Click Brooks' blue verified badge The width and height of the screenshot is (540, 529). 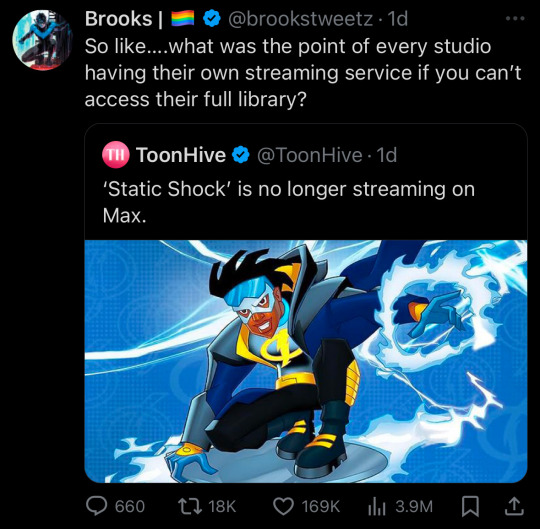coord(211,18)
